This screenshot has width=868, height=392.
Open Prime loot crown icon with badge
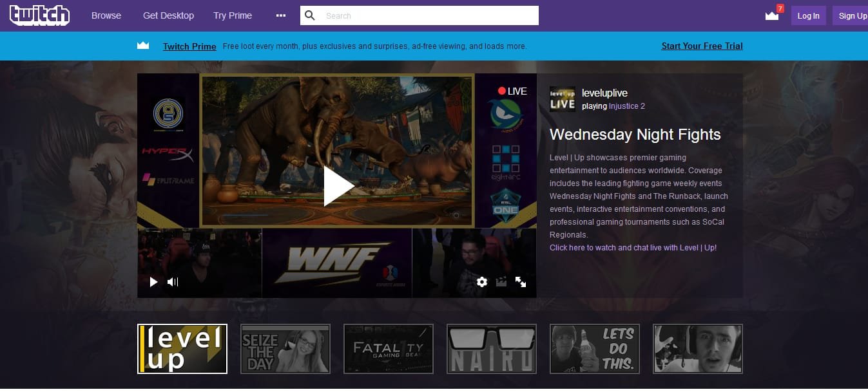click(773, 14)
